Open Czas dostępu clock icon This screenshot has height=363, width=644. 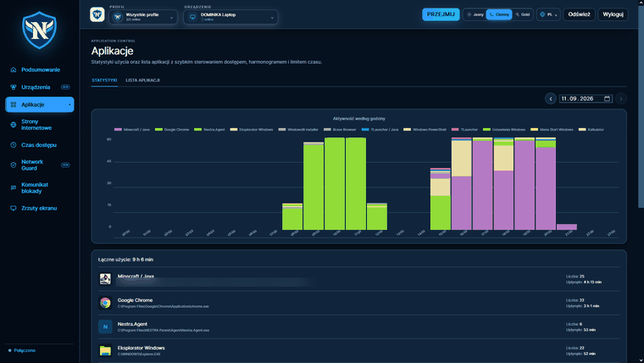tap(14, 145)
